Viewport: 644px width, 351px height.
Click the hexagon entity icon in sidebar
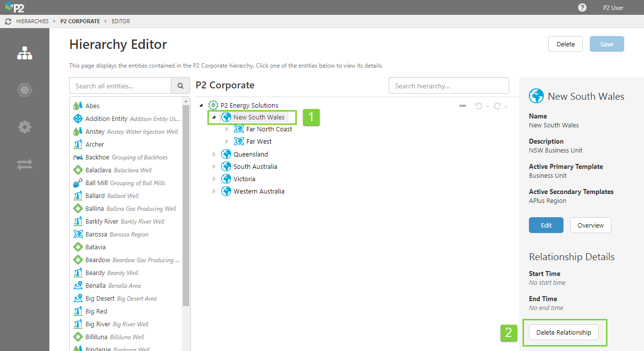[x=25, y=90]
